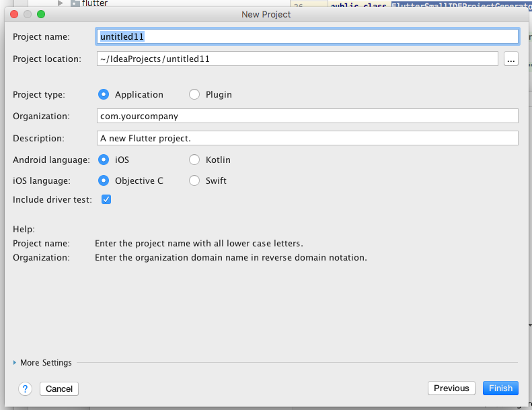Cancel the New Project dialog
Image resolution: width=532 pixels, height=410 pixels.
click(59, 388)
